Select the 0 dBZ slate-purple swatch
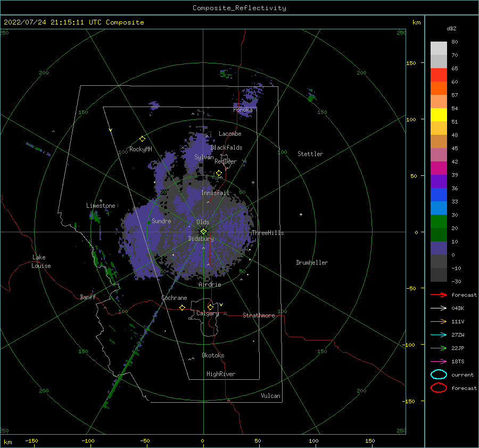The height and width of the screenshot is (448, 479). point(439,248)
